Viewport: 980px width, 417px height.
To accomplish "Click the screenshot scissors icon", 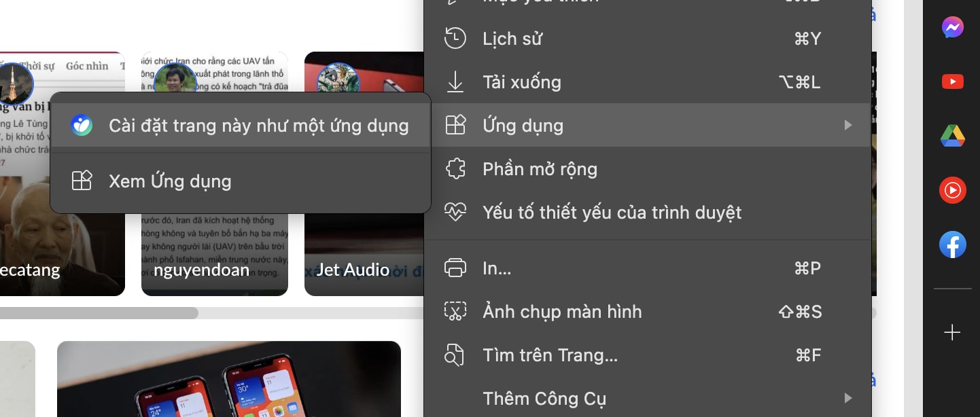I will (x=455, y=311).
